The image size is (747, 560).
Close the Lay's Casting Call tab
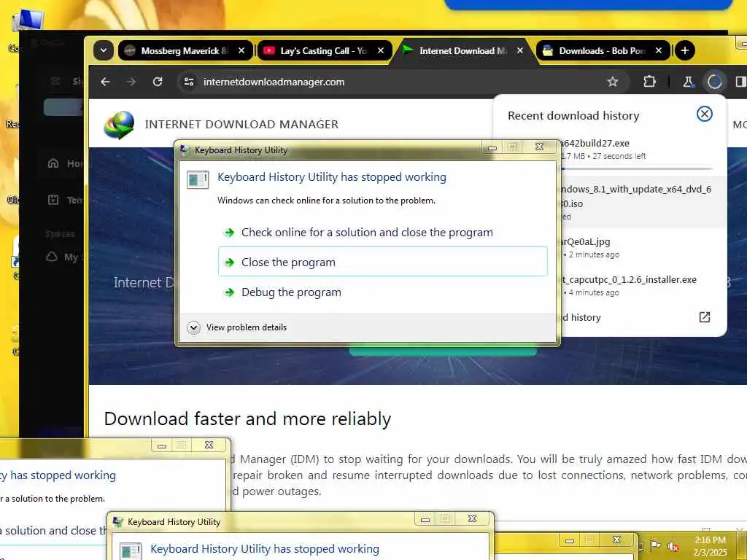[381, 50]
